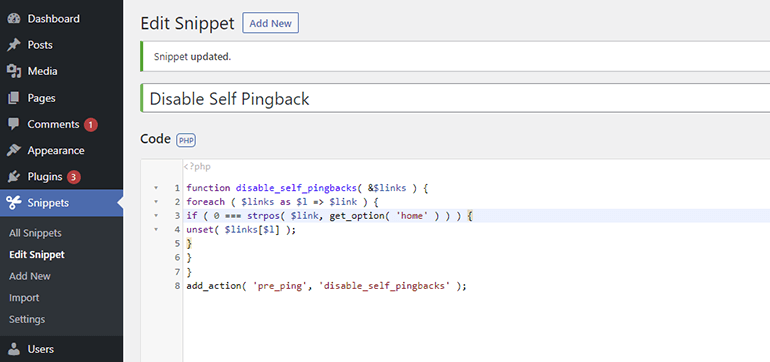Click the Comments speech bubble icon
The width and height of the screenshot is (770, 362).
click(14, 124)
